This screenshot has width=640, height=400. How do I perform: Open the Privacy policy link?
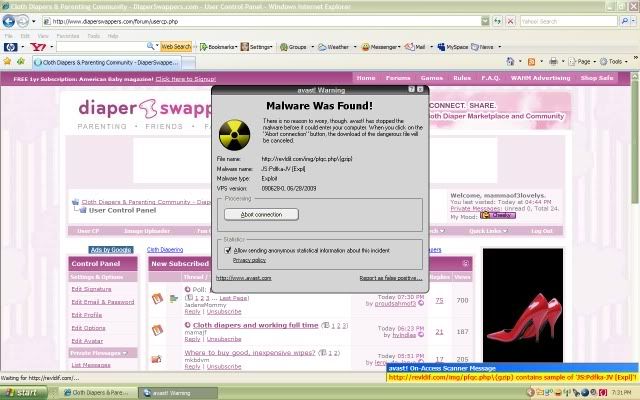pyautogui.click(x=249, y=260)
